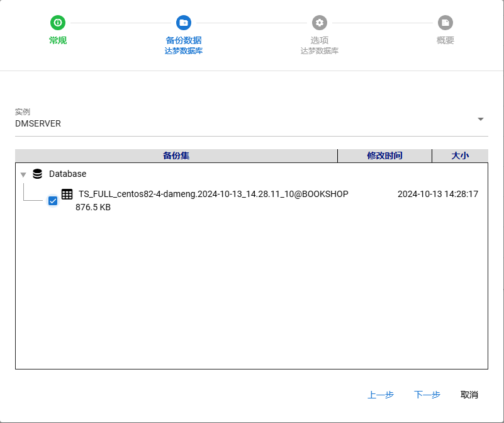Screen dimensions: 504x423
Task: Select the TS_FULL_centos82-4-dameng backup set row
Action: click(213, 194)
